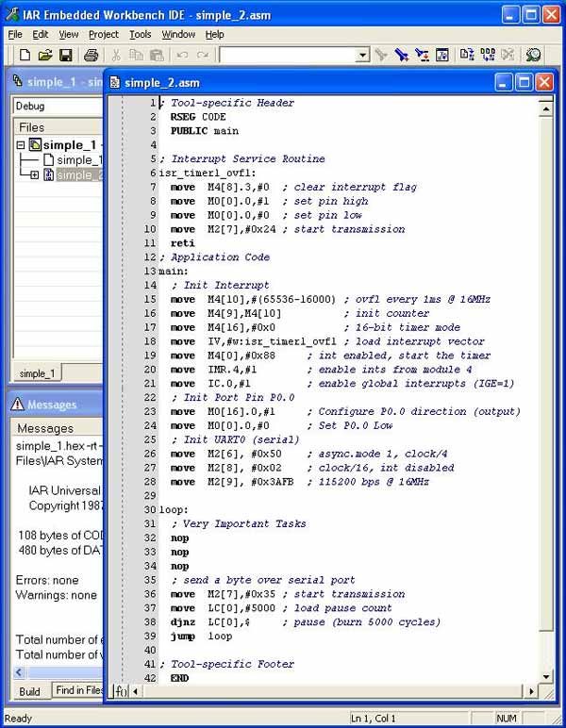Click the Make build toolbar icon
The height and width of the screenshot is (728, 566).
click(x=488, y=55)
